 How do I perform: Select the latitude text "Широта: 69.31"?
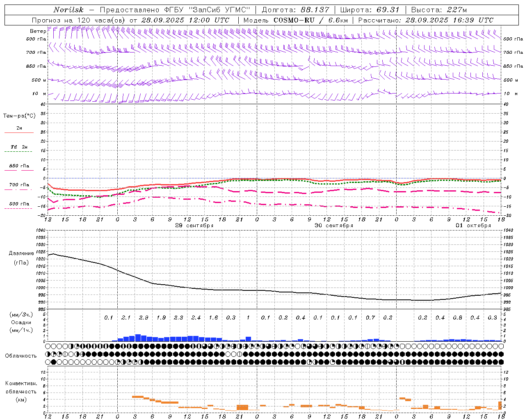[x=370, y=10]
